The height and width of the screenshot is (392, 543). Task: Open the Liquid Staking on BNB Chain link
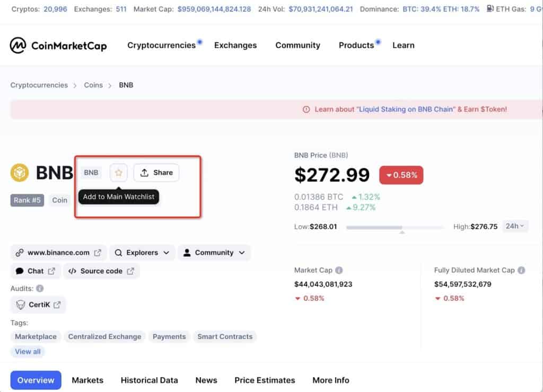click(406, 109)
